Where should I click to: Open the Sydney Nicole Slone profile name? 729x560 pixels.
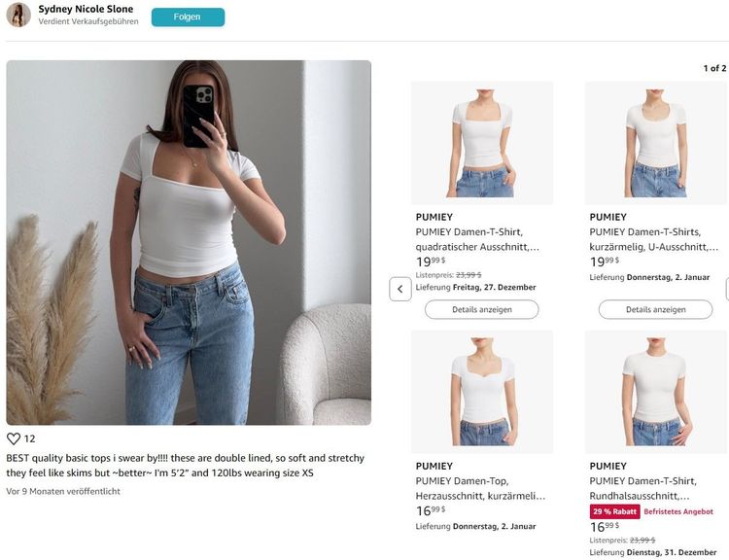pos(86,9)
